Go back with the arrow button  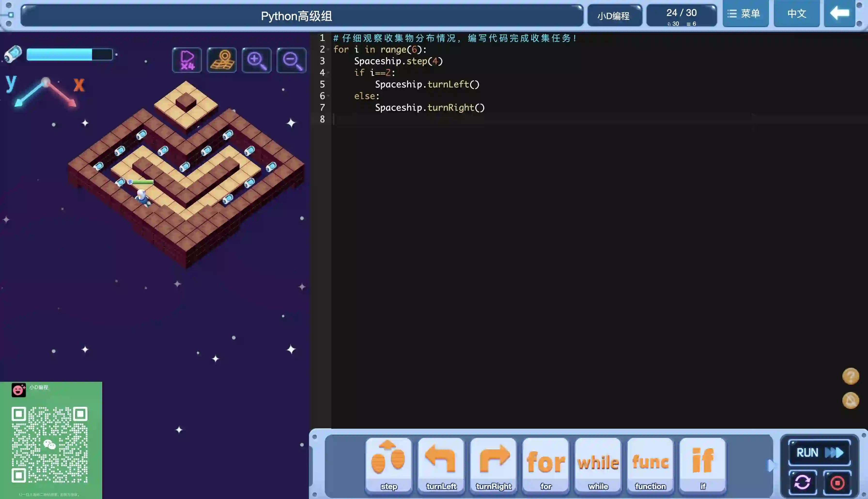[x=839, y=14]
